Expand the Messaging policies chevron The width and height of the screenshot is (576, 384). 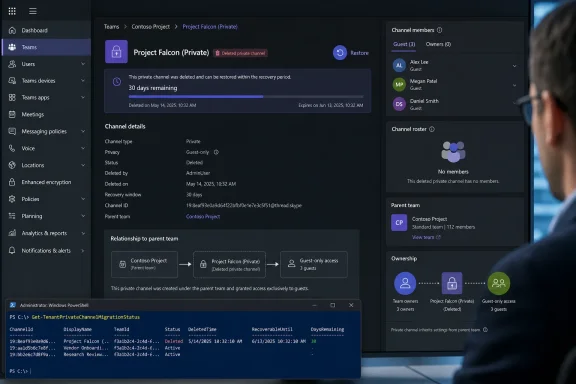coord(83,131)
